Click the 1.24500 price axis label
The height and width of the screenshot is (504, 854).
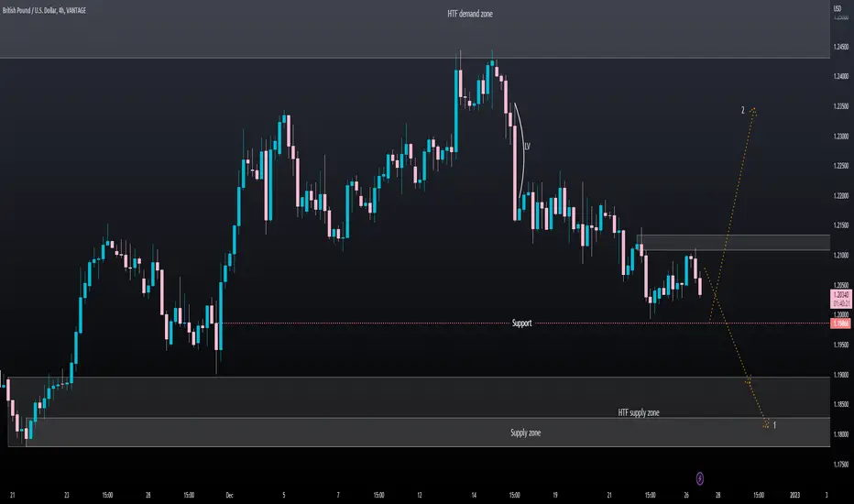pos(841,47)
